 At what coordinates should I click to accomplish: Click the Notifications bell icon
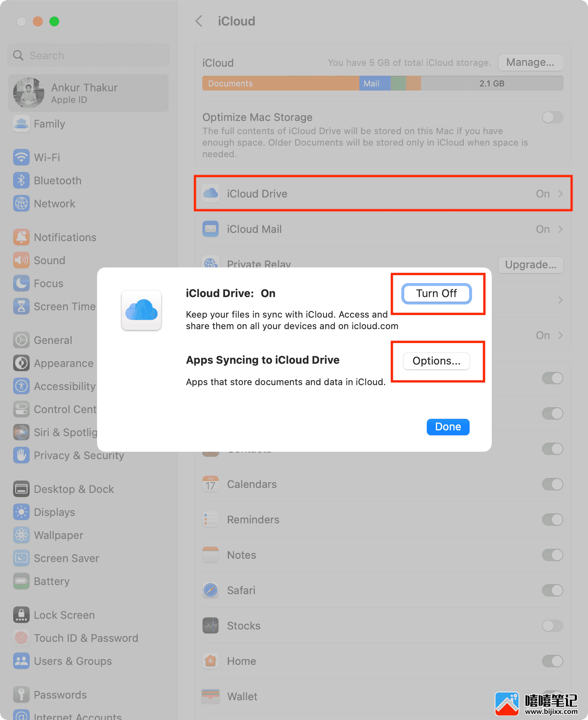21,237
